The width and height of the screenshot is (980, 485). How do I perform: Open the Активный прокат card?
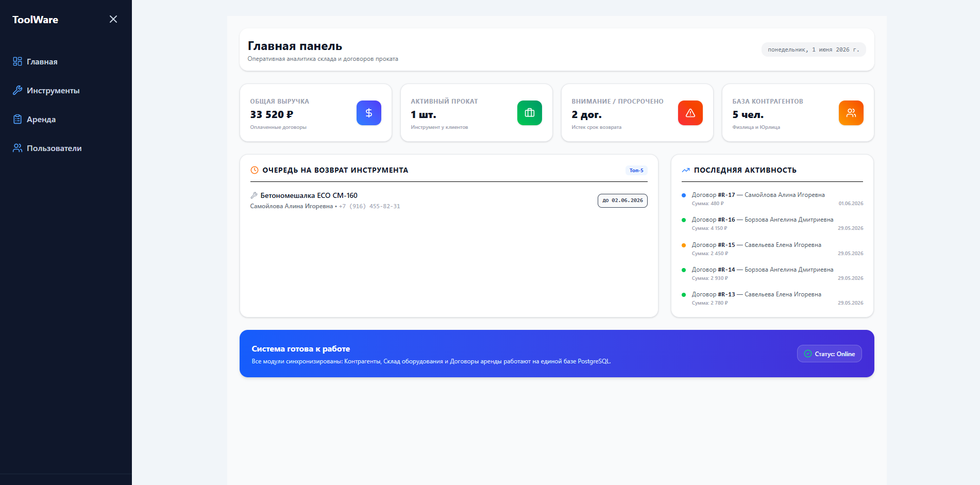[x=477, y=113]
